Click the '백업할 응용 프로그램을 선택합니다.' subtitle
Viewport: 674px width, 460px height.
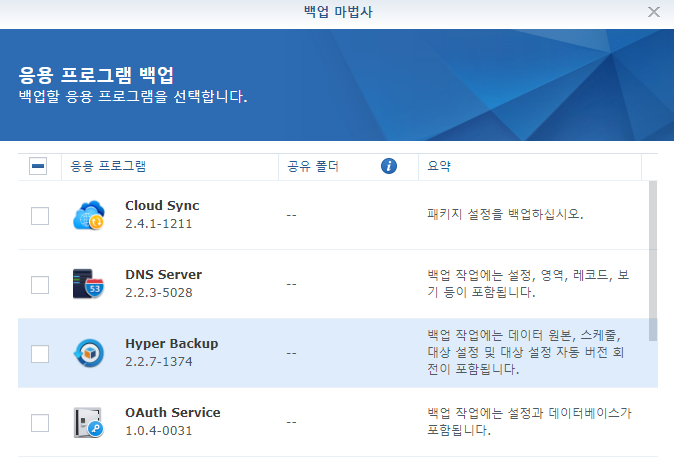pyautogui.click(x=133, y=96)
